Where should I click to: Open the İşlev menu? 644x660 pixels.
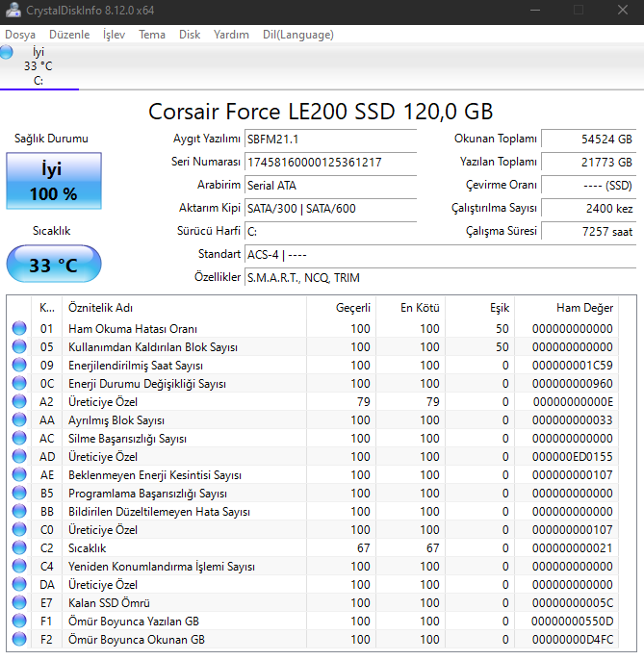point(115,35)
